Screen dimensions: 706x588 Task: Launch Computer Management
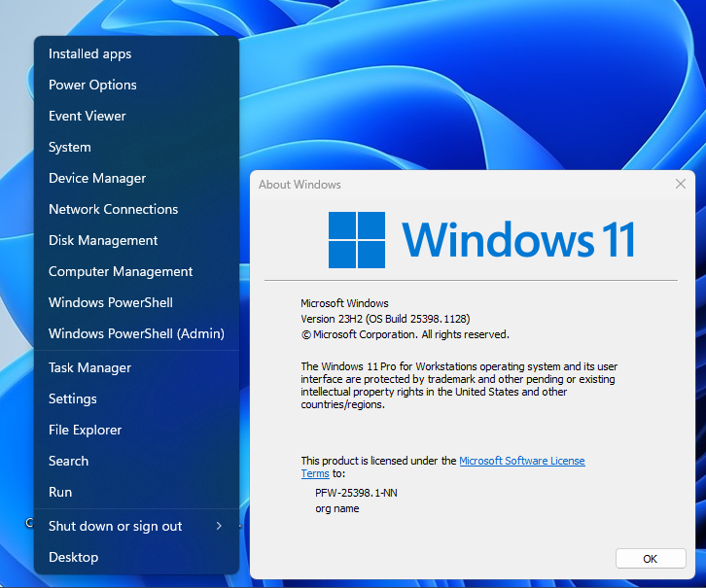pyautogui.click(x=136, y=271)
